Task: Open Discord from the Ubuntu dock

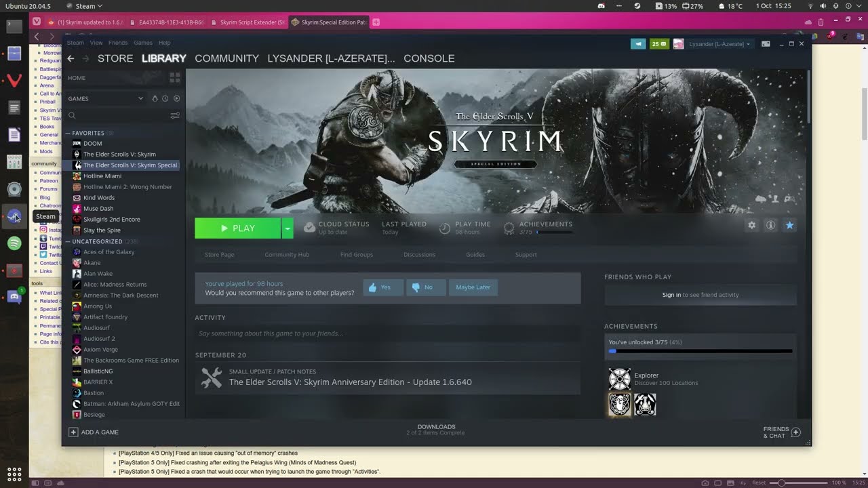Action: pos(14,297)
